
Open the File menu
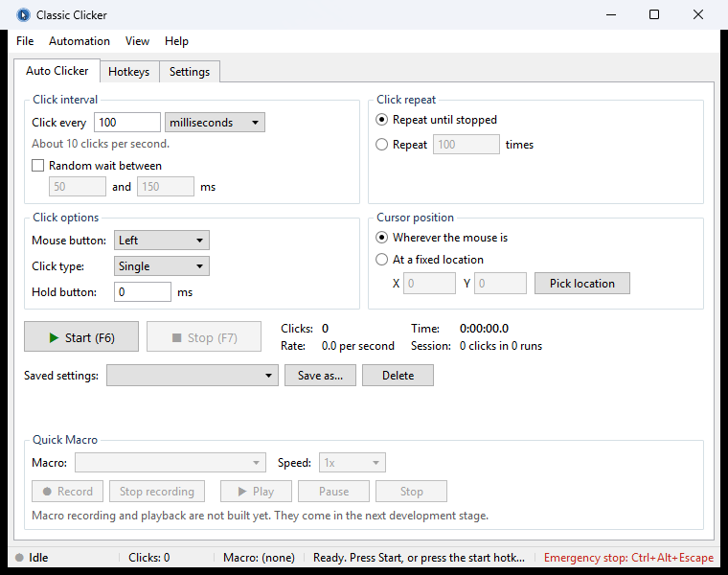pyautogui.click(x=25, y=41)
